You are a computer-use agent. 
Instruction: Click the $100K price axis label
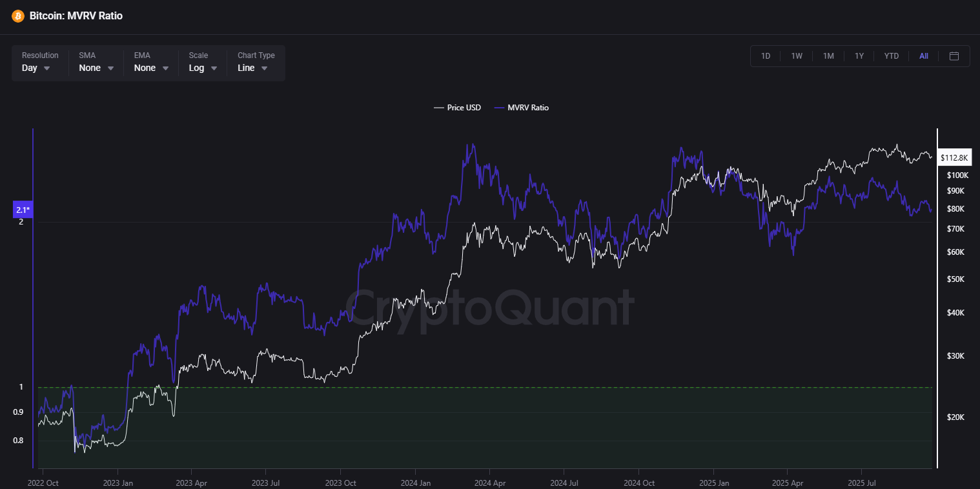(957, 175)
